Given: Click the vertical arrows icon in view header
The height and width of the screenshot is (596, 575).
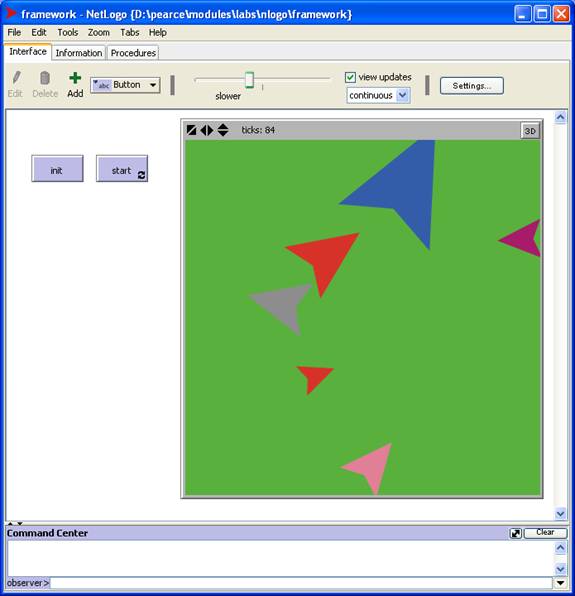Looking at the screenshot, I should 223,130.
